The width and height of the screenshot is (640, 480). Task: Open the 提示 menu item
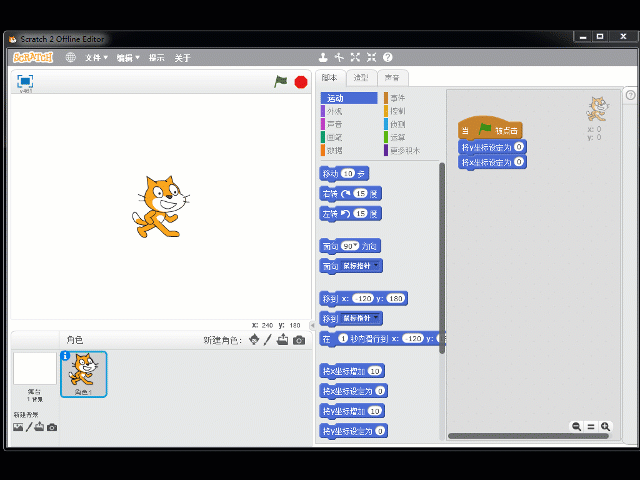coord(156,58)
